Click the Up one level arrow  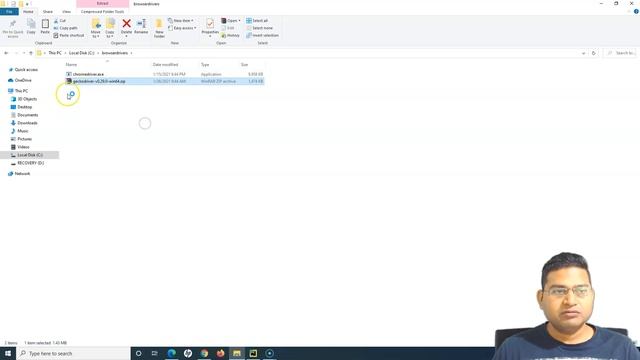(x=31, y=53)
